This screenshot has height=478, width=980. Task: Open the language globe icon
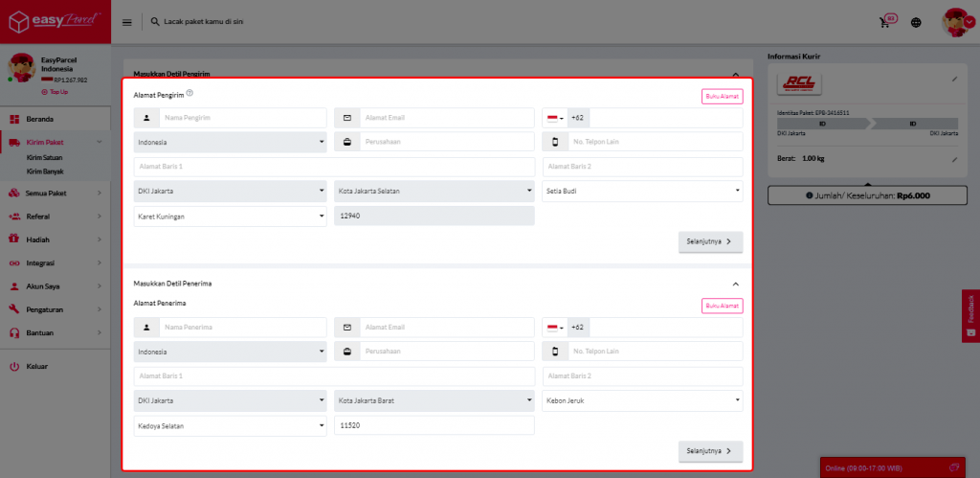pyautogui.click(x=916, y=22)
